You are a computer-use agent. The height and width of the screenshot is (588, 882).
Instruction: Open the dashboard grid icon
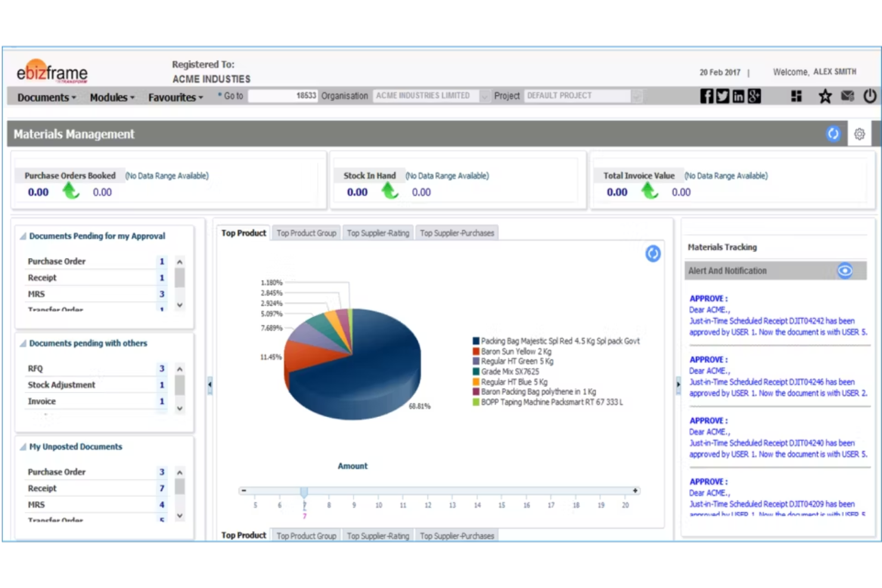796,95
